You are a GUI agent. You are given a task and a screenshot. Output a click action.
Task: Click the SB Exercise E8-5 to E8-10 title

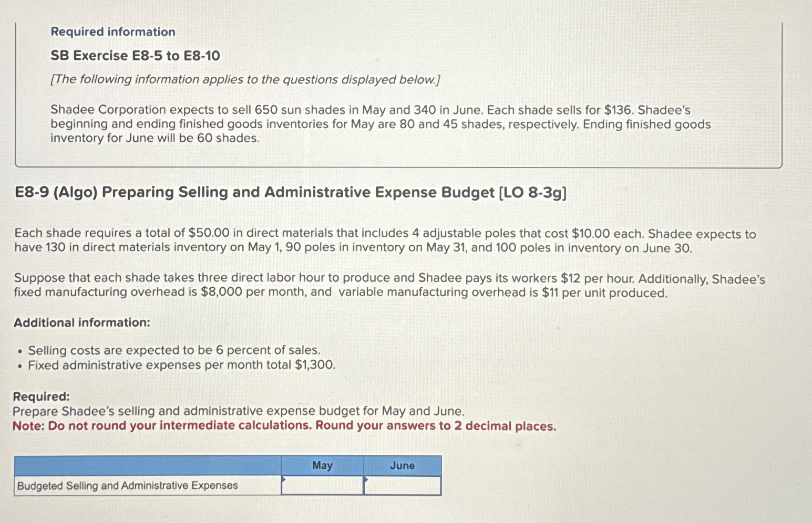tap(136, 55)
